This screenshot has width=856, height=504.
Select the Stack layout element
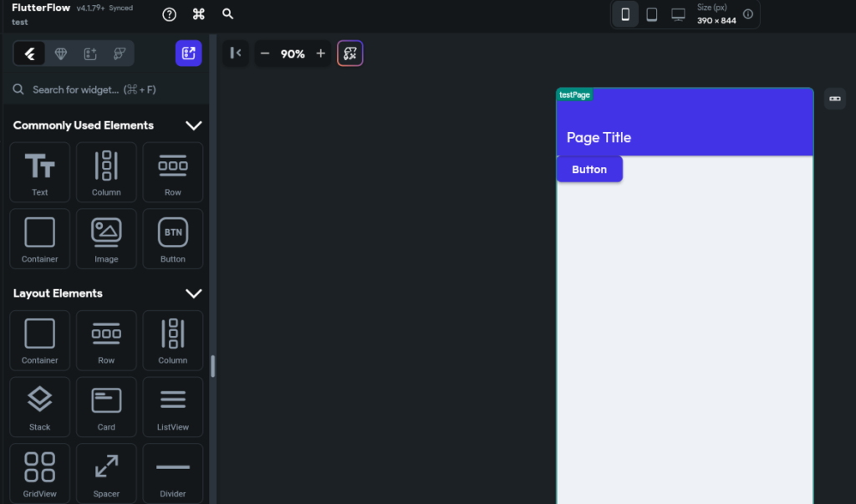[40, 406]
